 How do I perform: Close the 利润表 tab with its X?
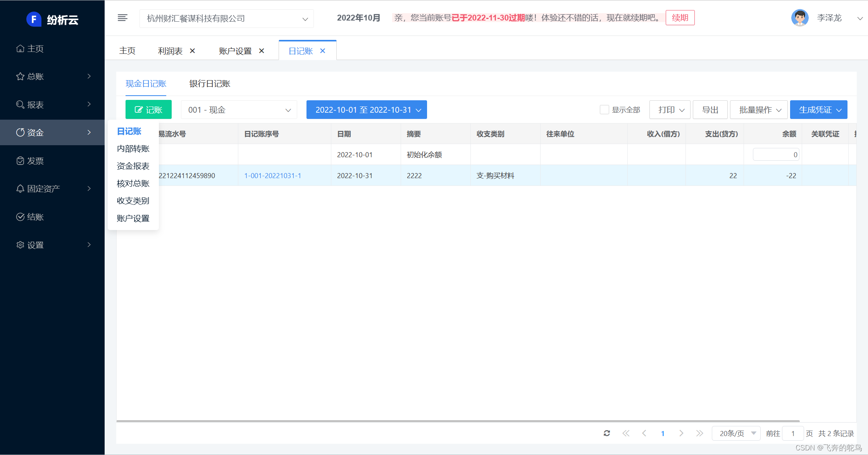[193, 51]
